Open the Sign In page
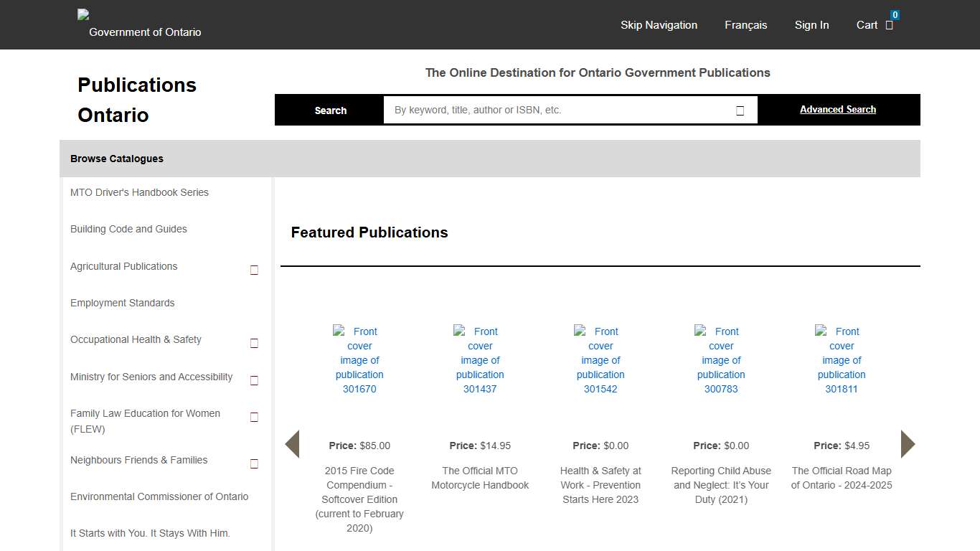The height and width of the screenshot is (551, 980). click(x=811, y=25)
